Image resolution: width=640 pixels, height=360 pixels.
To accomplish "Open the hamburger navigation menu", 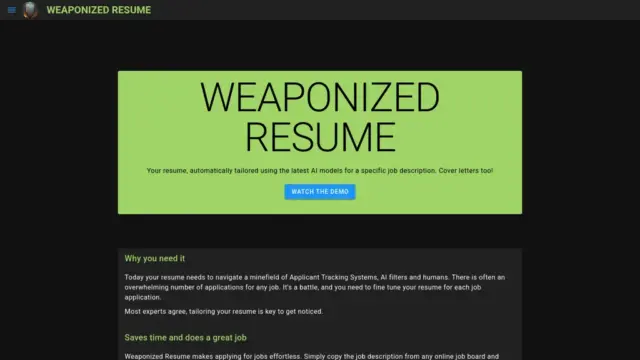I will point(11,10).
